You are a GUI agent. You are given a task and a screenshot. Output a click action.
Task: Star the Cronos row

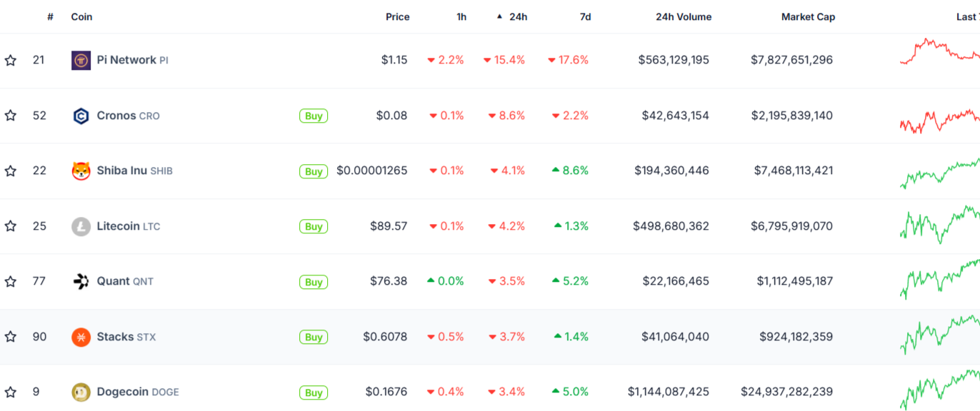click(11, 116)
